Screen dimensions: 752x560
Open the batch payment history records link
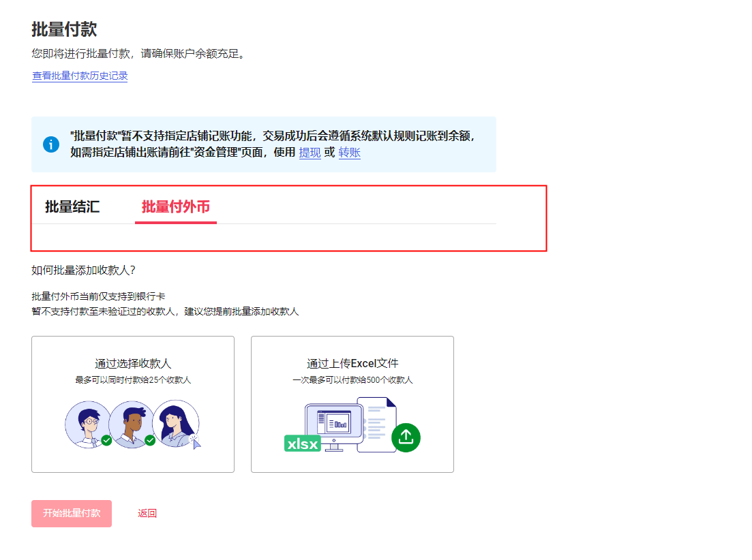tap(80, 76)
